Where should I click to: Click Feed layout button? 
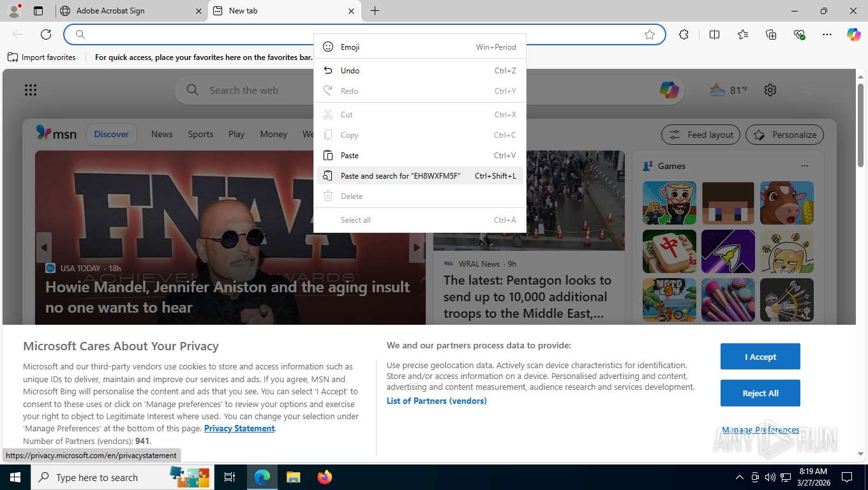(701, 135)
